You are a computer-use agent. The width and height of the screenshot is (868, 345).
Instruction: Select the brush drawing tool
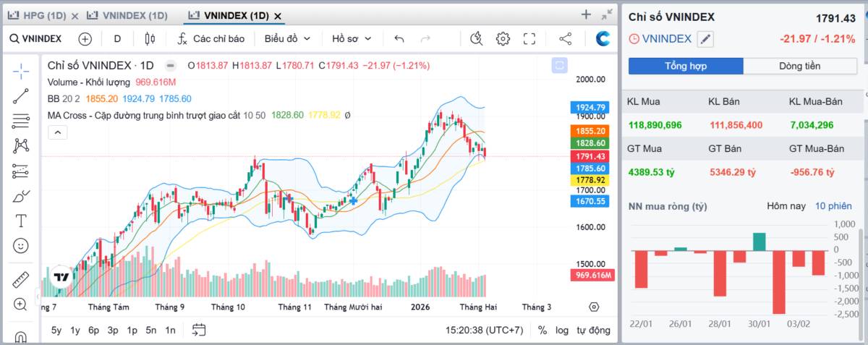[x=21, y=196]
